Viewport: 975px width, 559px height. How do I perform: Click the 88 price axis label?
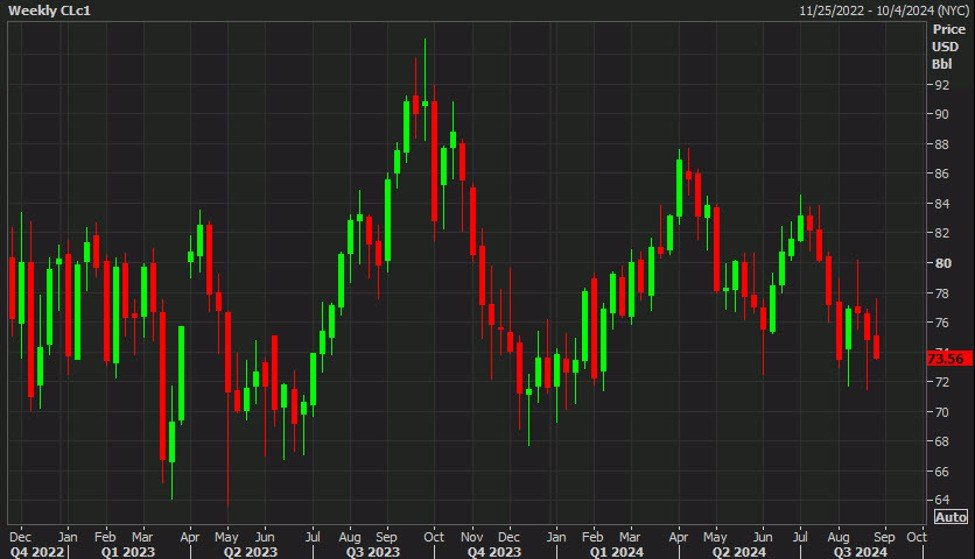(942, 144)
